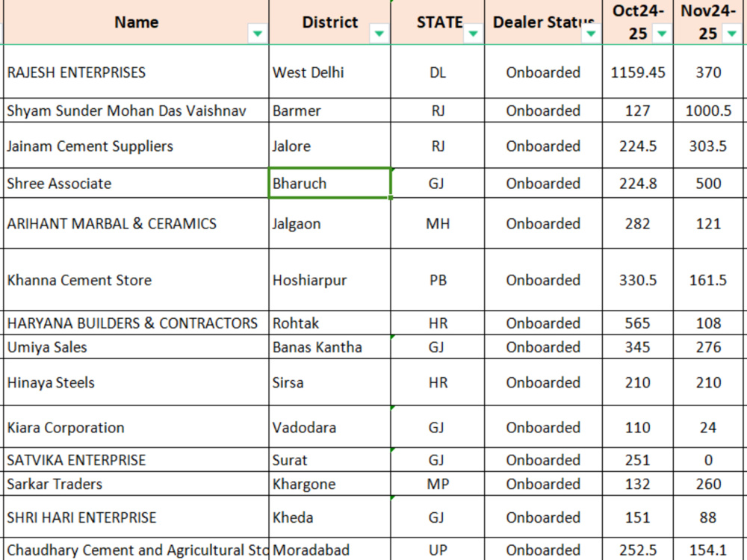Select the Dealer Status header cell

(x=543, y=22)
